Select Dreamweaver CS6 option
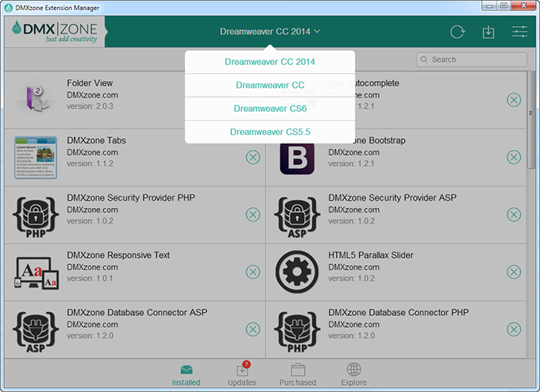The width and height of the screenshot is (540, 392). pyautogui.click(x=270, y=109)
